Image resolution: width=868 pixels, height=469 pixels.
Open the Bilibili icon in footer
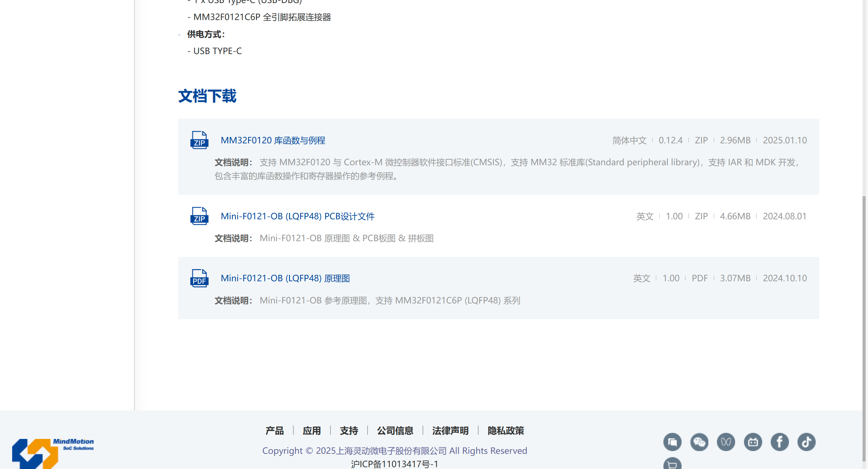(x=753, y=442)
